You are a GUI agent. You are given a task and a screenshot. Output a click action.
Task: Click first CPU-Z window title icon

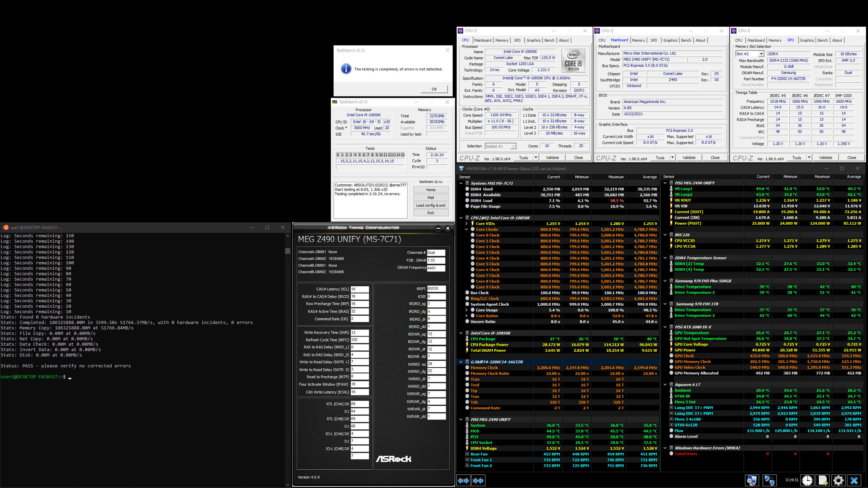460,30
